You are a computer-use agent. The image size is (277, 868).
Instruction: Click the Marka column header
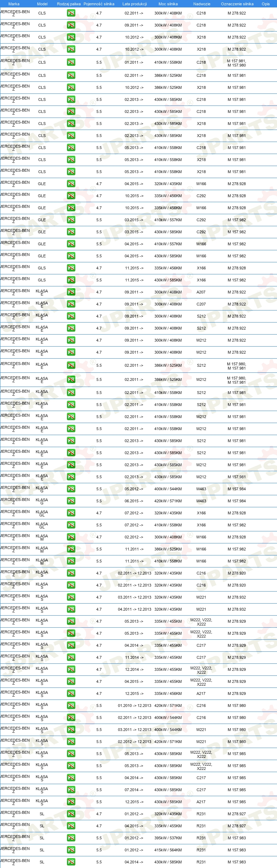click(x=14, y=4)
